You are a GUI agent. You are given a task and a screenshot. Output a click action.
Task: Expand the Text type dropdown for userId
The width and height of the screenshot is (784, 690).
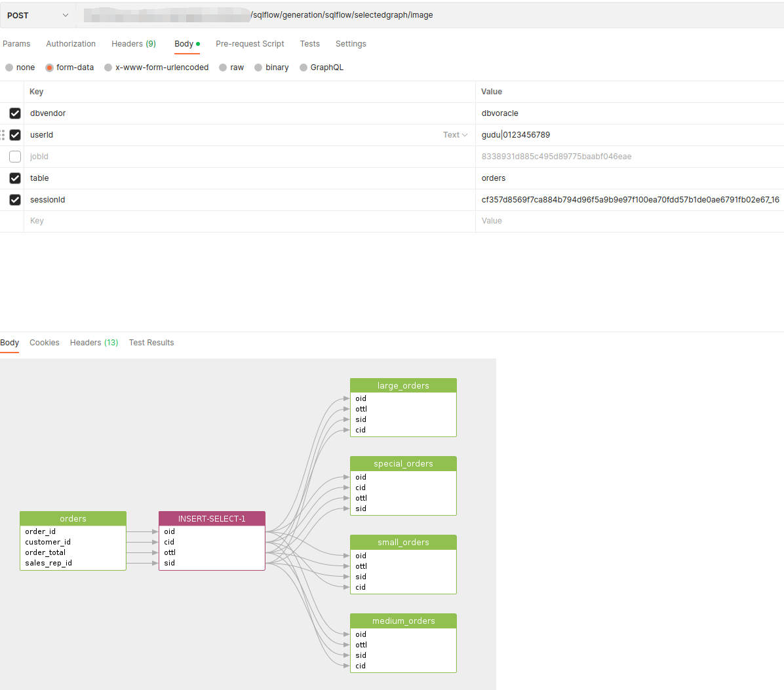pyautogui.click(x=455, y=135)
